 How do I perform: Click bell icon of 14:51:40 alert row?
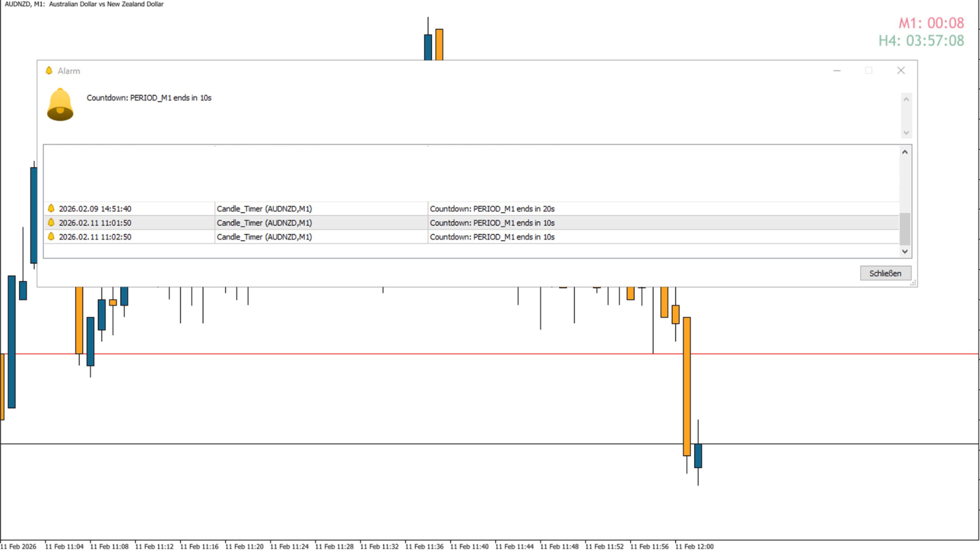click(51, 208)
